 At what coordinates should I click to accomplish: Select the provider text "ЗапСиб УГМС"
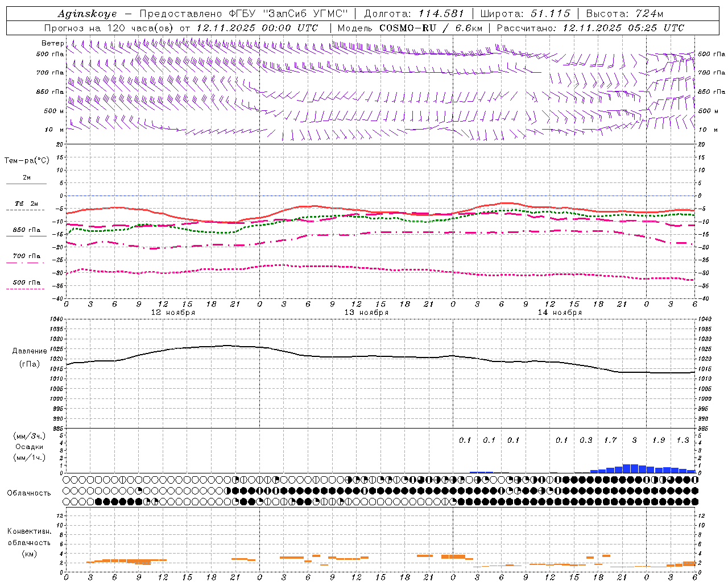click(x=305, y=14)
